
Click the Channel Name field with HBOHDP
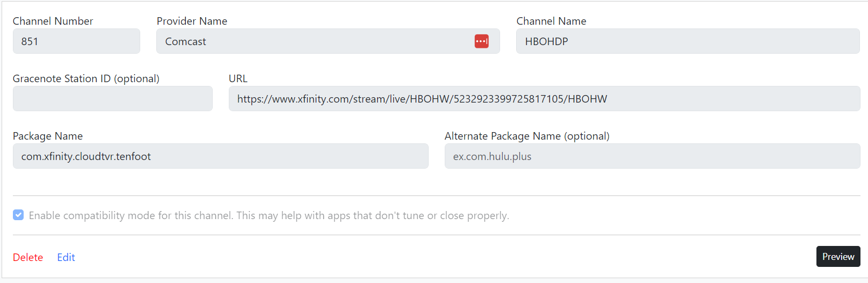(688, 41)
